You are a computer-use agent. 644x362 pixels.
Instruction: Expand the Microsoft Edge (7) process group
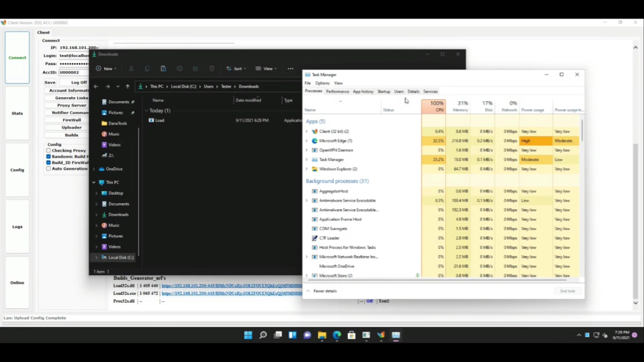(307, 141)
